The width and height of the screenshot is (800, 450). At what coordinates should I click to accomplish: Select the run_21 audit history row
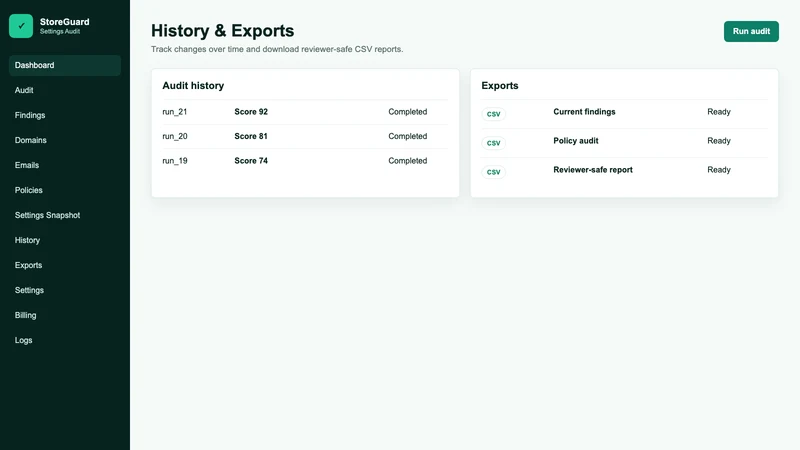coord(305,112)
